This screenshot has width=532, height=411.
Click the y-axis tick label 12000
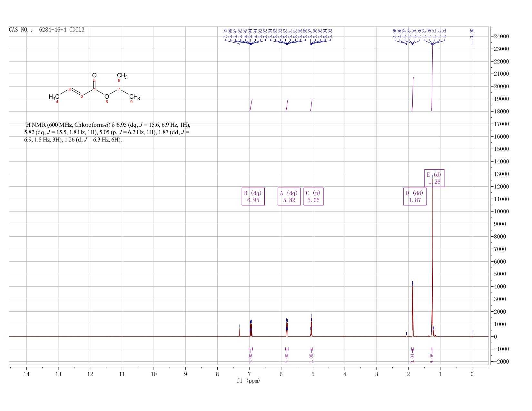501,187
